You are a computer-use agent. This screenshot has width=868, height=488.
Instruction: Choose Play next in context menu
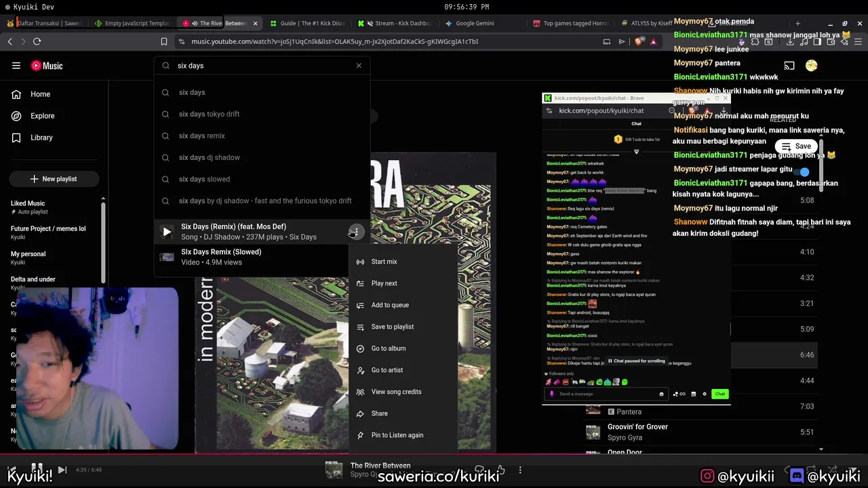(403, 283)
